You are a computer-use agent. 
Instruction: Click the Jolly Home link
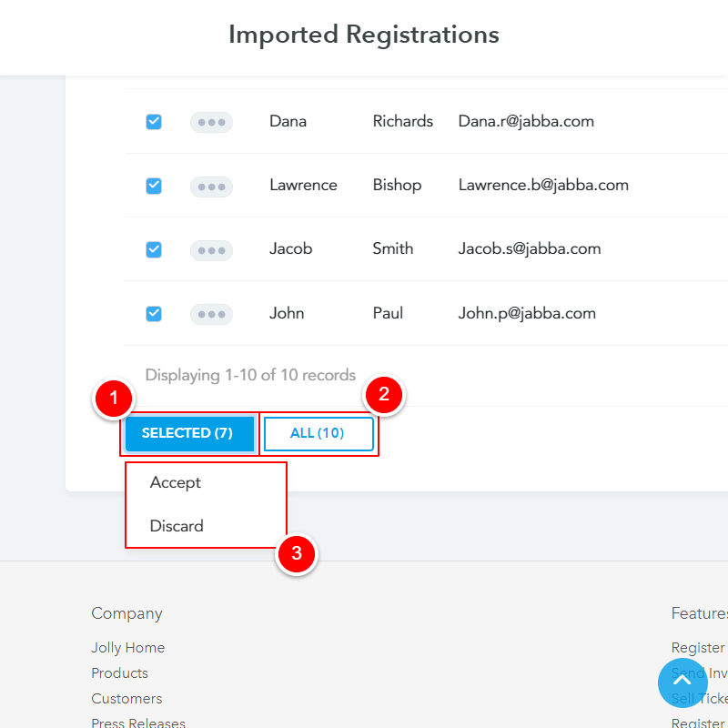[x=127, y=647]
